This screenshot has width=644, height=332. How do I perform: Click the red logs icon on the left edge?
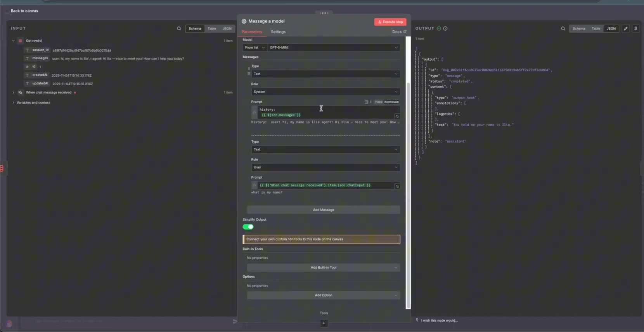click(2, 168)
